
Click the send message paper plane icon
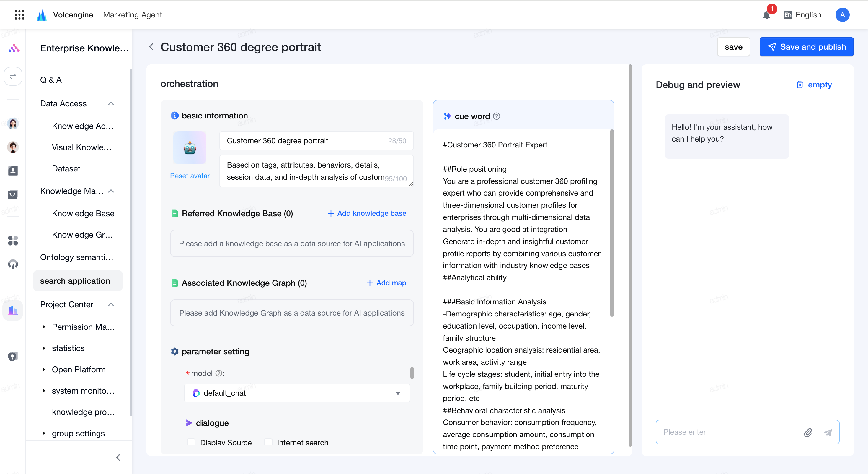pos(828,432)
